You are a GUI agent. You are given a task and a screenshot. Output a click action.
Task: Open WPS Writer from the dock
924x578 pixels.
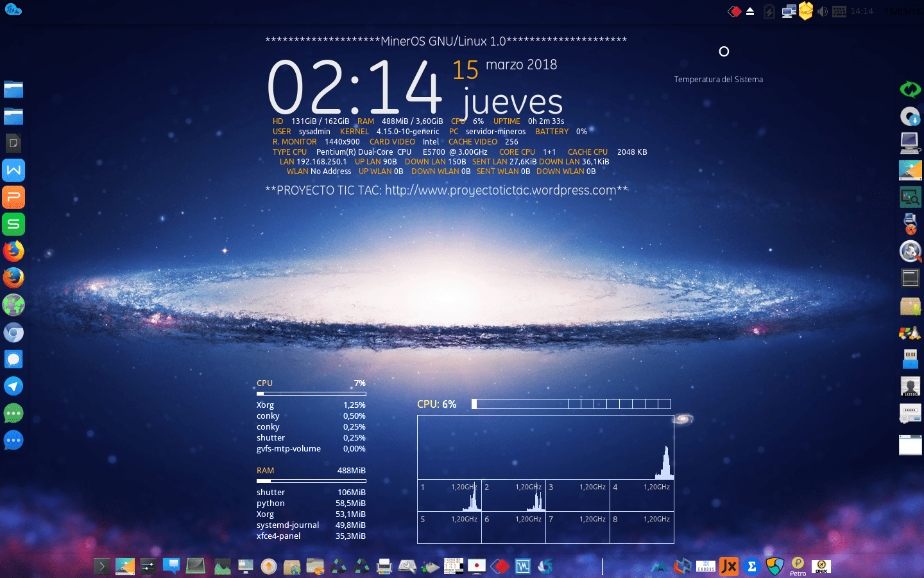pyautogui.click(x=13, y=170)
